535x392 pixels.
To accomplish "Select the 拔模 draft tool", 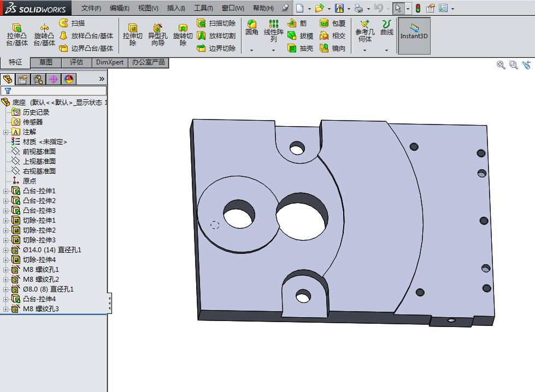I will coord(300,36).
